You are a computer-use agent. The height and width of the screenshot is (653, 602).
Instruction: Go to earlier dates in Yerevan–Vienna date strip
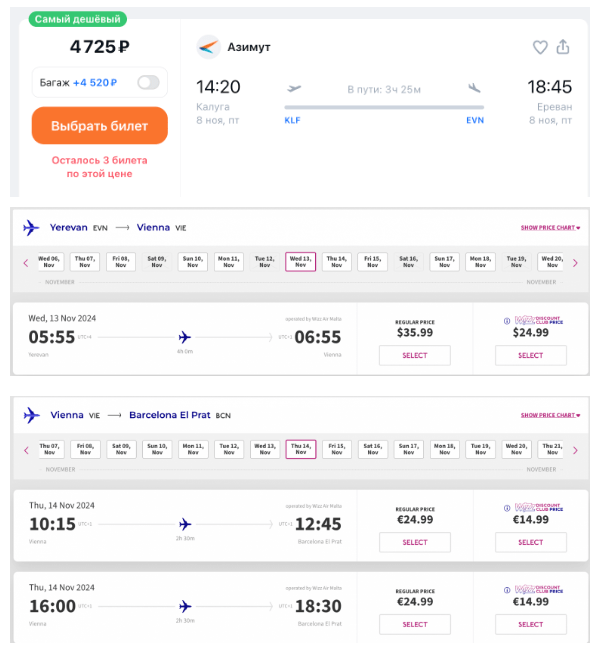tap(26, 263)
